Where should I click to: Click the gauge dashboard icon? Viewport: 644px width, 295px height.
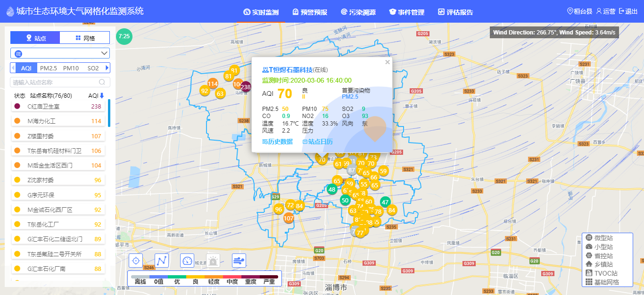pos(187,261)
